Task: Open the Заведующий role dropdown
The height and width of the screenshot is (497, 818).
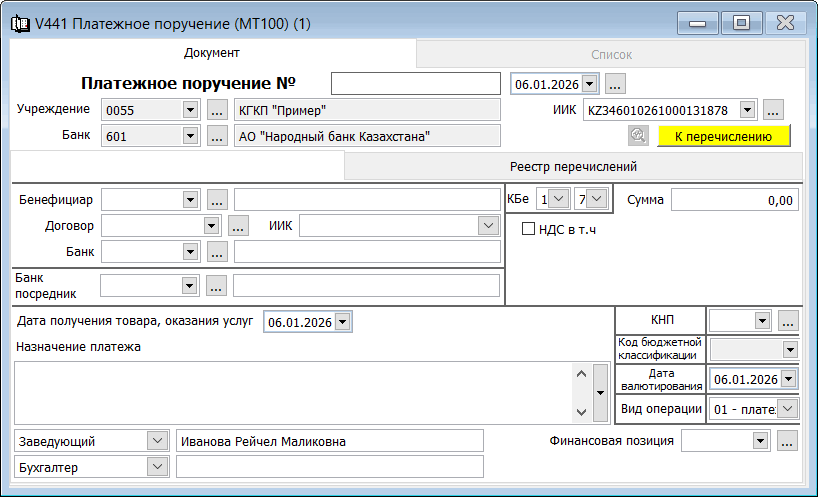Action: pyautogui.click(x=157, y=440)
